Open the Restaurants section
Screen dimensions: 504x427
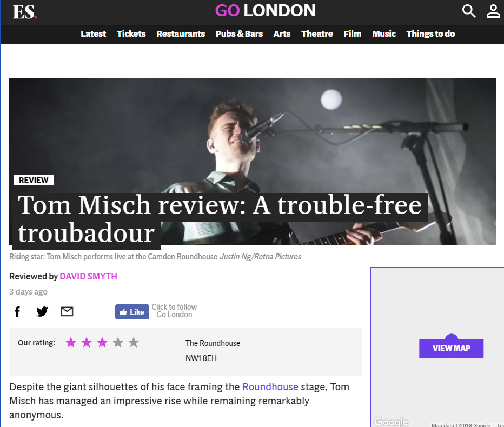coord(181,34)
